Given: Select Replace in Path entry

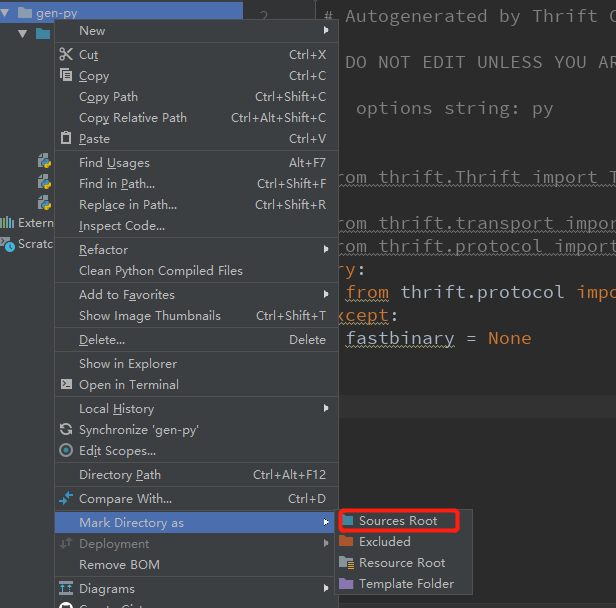Looking at the screenshot, I should (196, 205).
